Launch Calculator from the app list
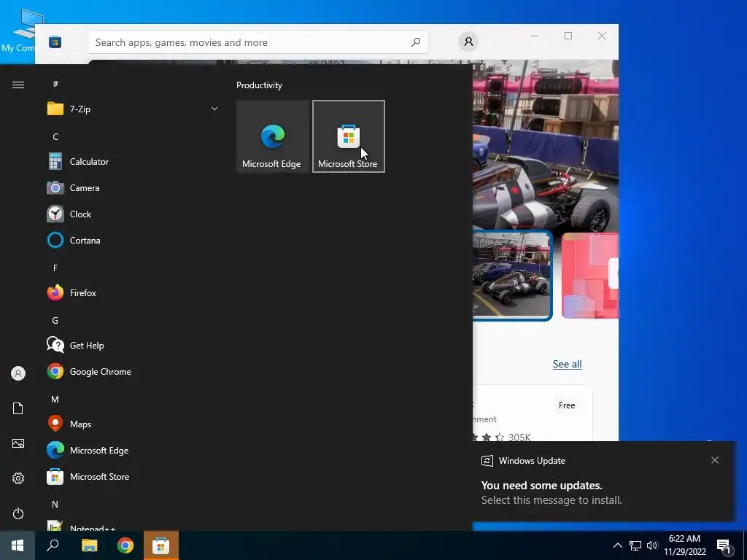 (x=133, y=162)
